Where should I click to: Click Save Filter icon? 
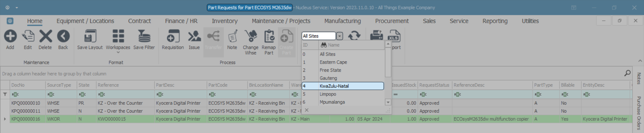(x=144, y=36)
